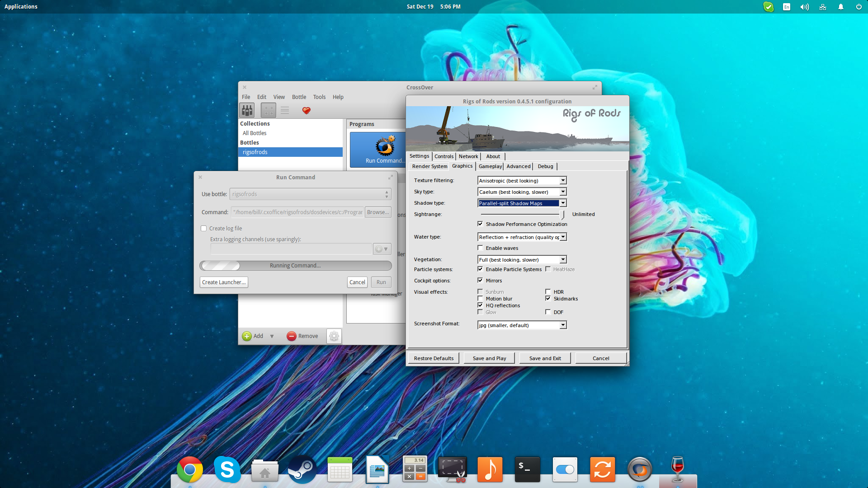This screenshot has width=868, height=488.
Task: Click the red heart favorites icon
Action: [306, 110]
